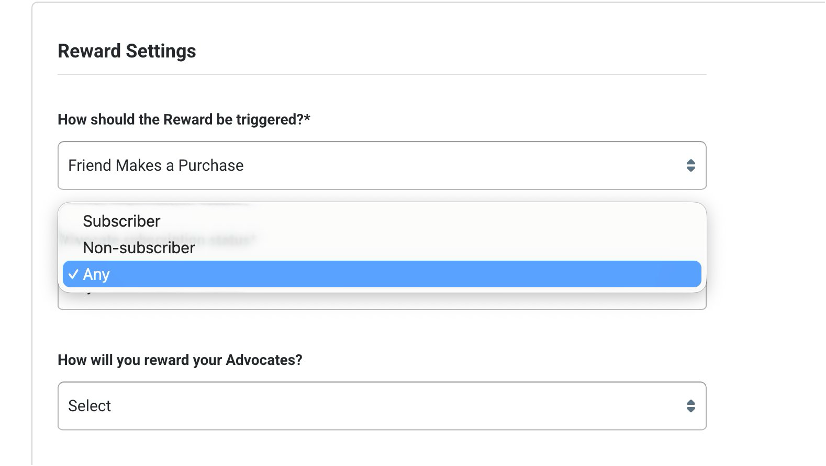Click the divider line under Reward Settings
This screenshot has height=466, width=826.
(381, 74)
